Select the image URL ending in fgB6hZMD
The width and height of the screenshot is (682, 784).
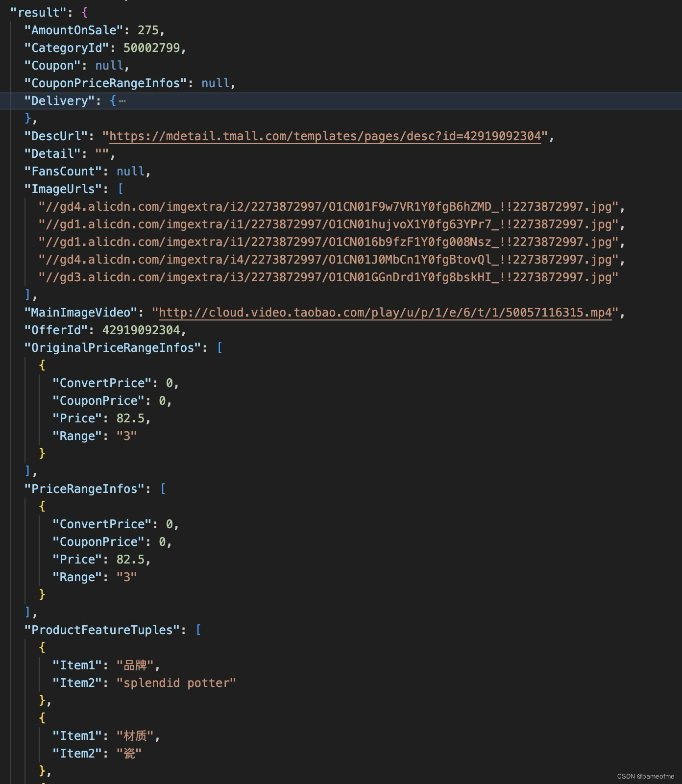click(x=328, y=207)
